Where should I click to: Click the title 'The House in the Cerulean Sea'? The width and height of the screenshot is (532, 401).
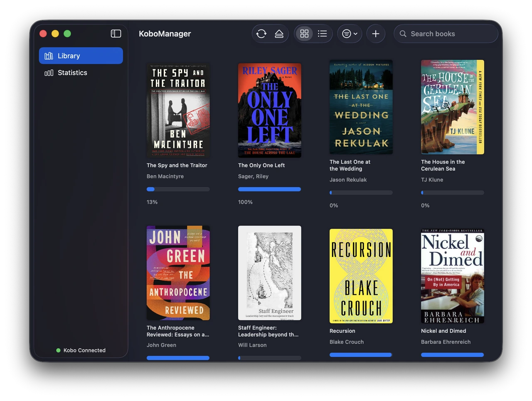443,165
